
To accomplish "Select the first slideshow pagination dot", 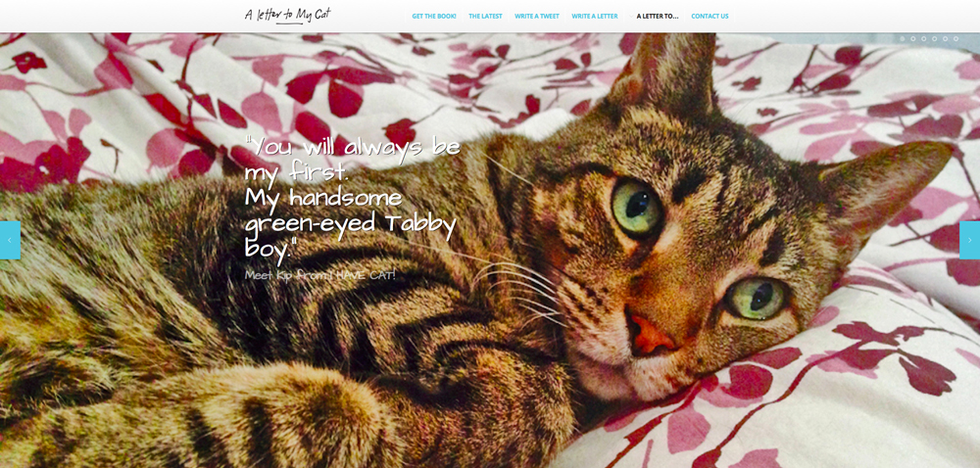I will pyautogui.click(x=902, y=39).
